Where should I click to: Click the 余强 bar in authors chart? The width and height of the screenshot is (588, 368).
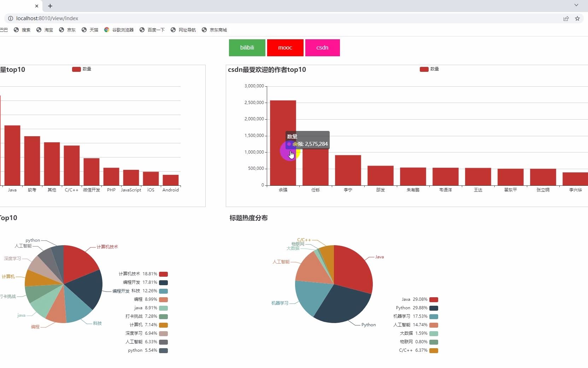click(283, 143)
